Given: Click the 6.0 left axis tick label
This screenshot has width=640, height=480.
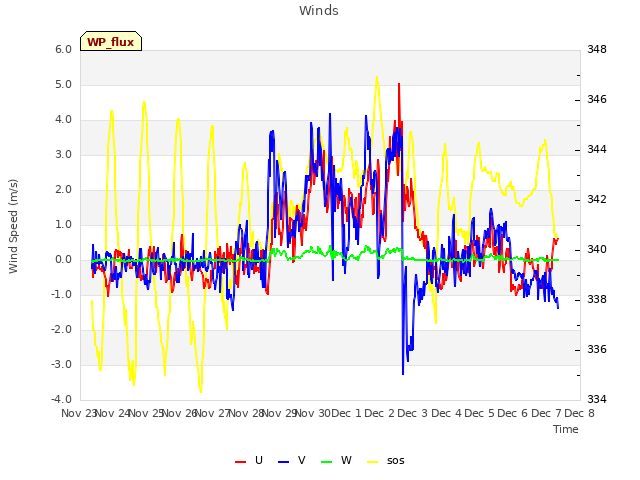Looking at the screenshot, I should [63, 49].
